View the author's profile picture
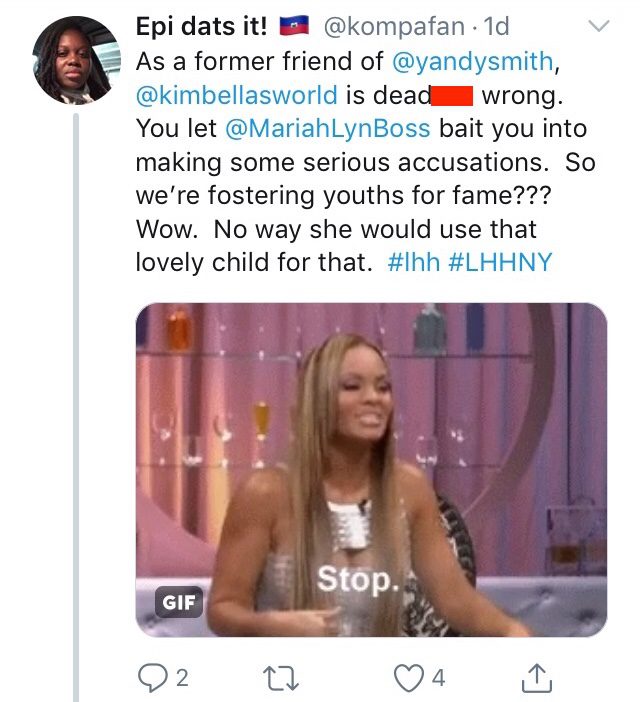Viewport: 640px width, 702px height. coord(77,60)
